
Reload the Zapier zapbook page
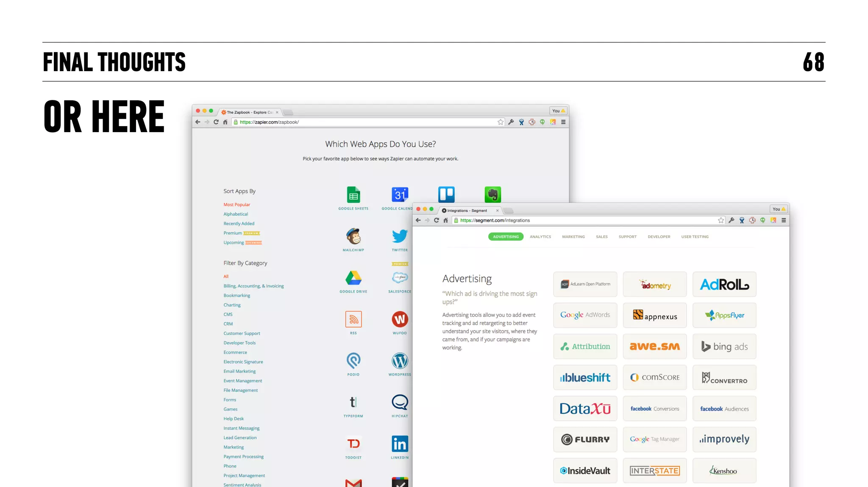(x=216, y=122)
